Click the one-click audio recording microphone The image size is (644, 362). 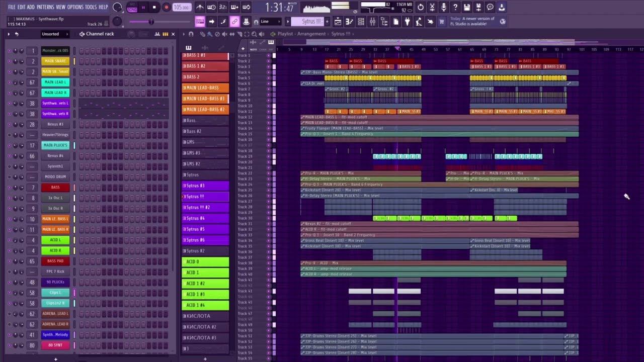[444, 8]
